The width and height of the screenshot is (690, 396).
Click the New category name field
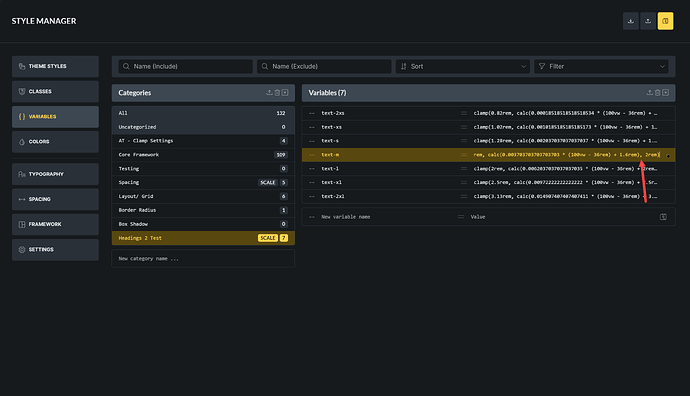coord(203,259)
